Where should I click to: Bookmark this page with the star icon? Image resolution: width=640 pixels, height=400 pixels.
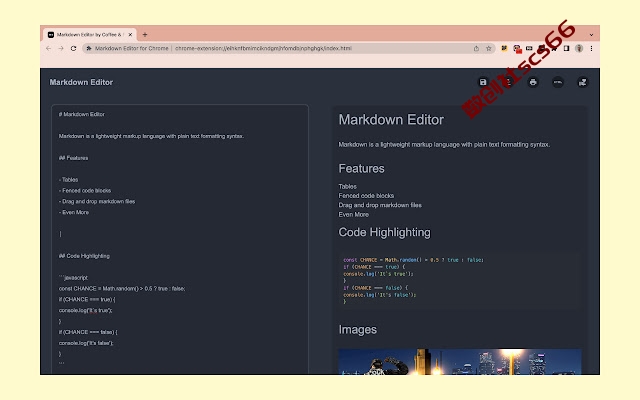(x=489, y=48)
